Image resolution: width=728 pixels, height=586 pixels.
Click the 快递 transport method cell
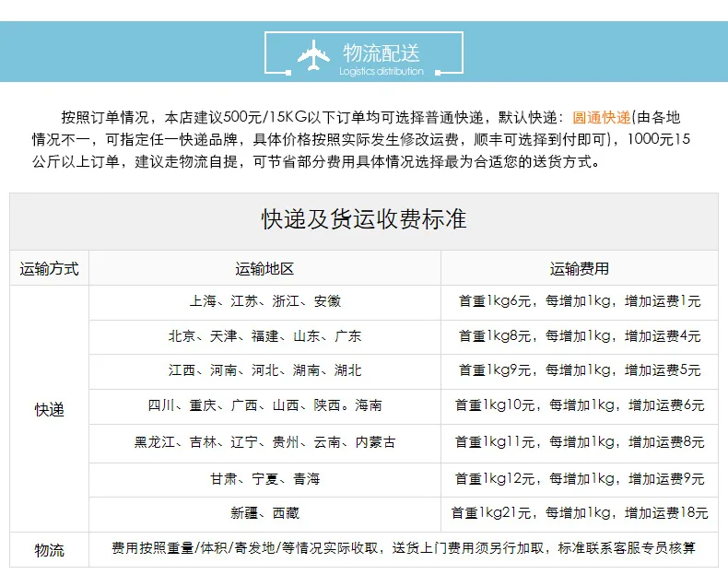49,409
